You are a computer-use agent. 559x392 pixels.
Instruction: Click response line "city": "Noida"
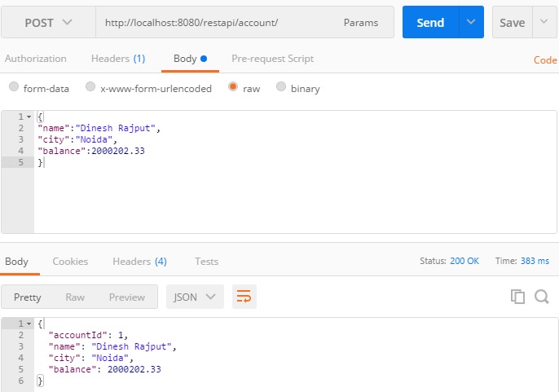(91, 358)
